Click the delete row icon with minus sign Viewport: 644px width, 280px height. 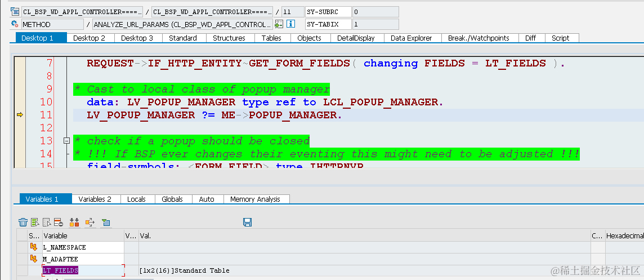pos(58,223)
